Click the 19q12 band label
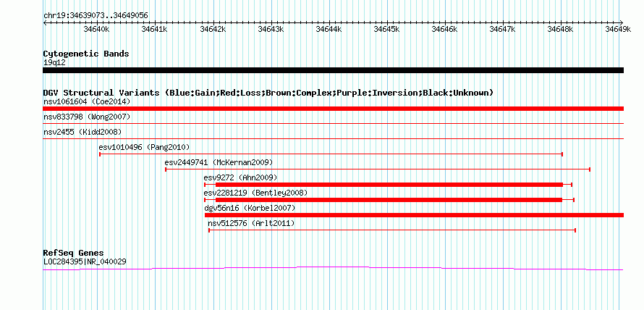The image size is (644, 310). 54,63
